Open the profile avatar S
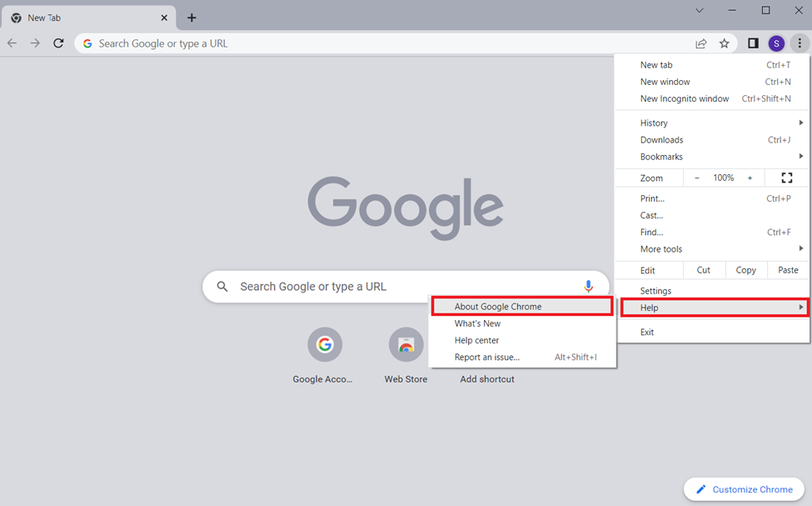This screenshot has height=506, width=812. click(776, 43)
